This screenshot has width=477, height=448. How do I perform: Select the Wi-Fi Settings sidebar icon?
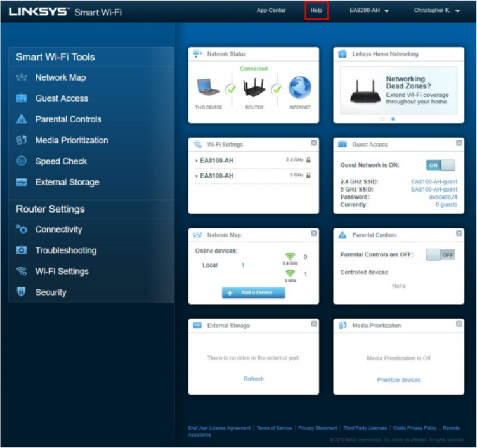[22, 271]
